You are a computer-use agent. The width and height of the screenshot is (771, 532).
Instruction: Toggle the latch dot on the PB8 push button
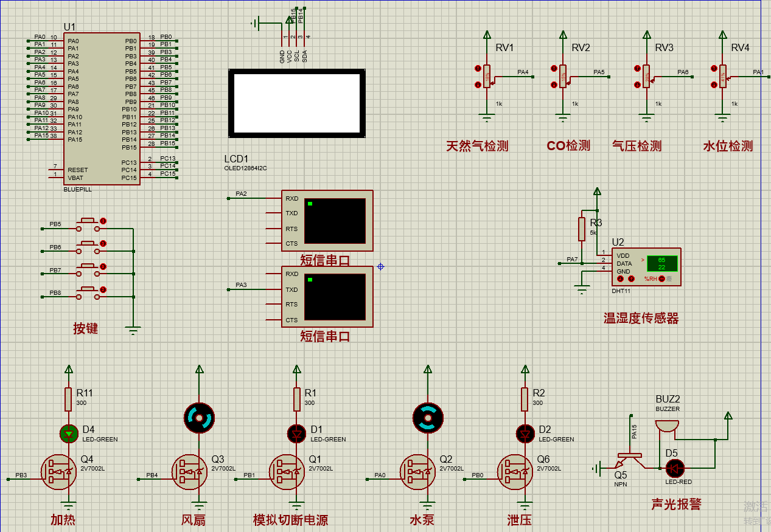click(103, 289)
